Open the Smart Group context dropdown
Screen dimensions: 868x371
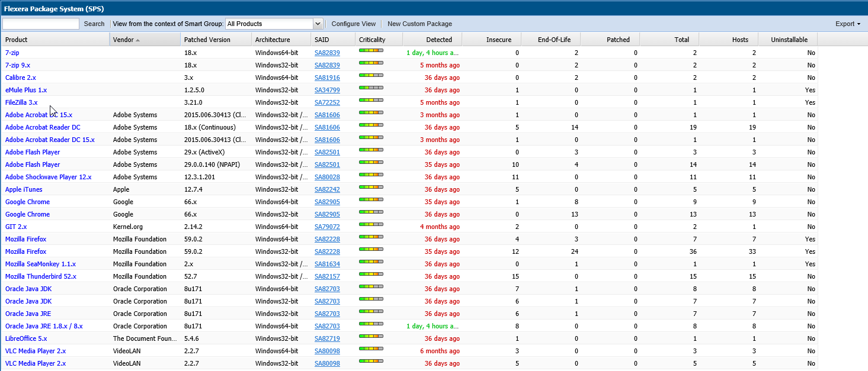318,24
